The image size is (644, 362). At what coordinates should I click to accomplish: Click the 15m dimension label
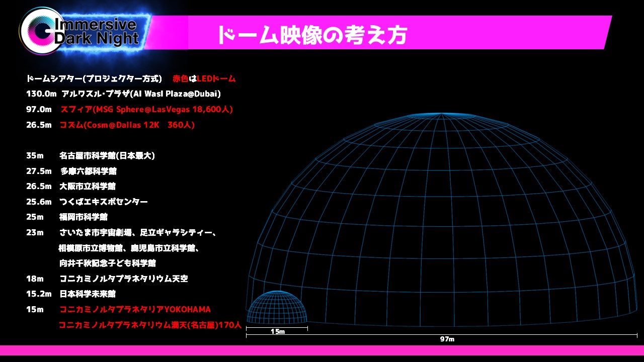pyautogui.click(x=277, y=332)
